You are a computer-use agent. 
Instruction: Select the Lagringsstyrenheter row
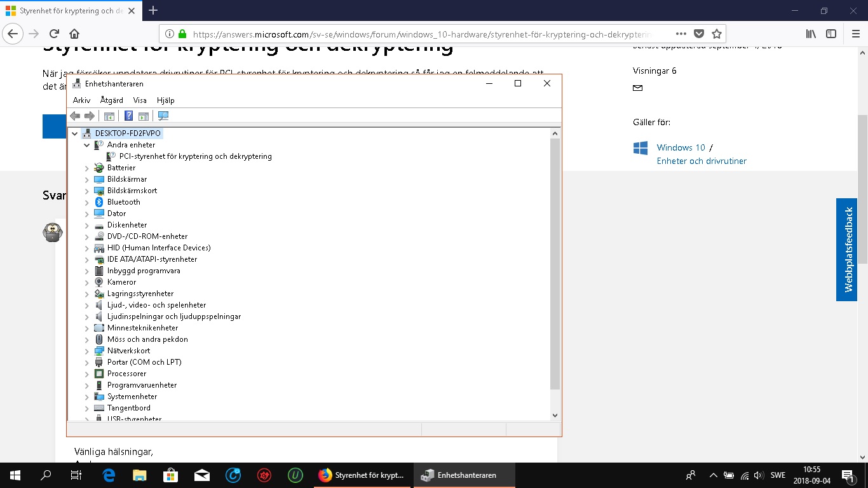click(x=140, y=294)
